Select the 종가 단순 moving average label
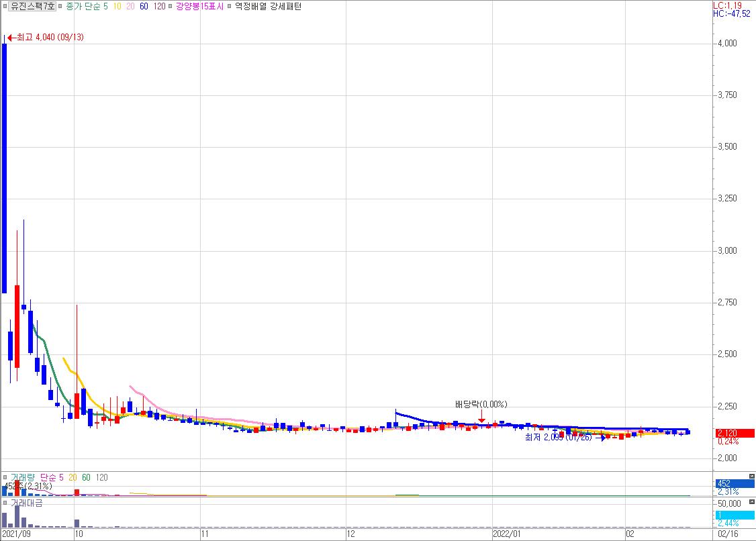Image resolution: width=756 pixels, height=541 pixels. click(x=83, y=6)
